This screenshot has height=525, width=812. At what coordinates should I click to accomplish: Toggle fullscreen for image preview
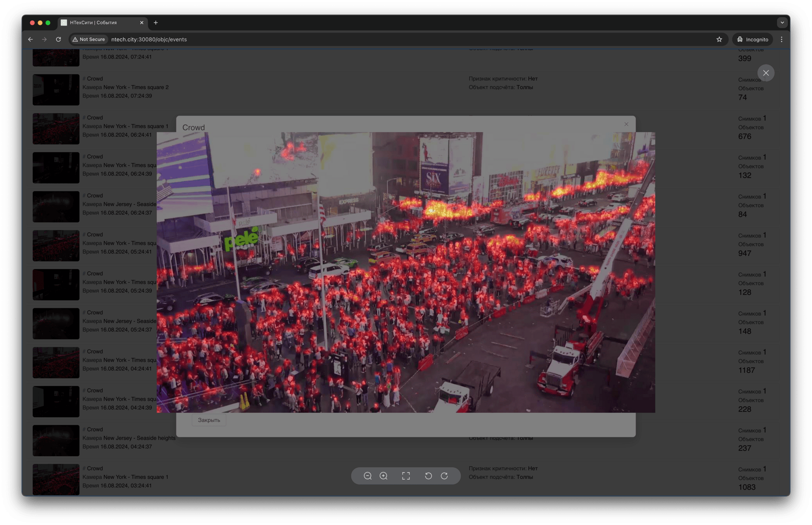click(x=406, y=476)
